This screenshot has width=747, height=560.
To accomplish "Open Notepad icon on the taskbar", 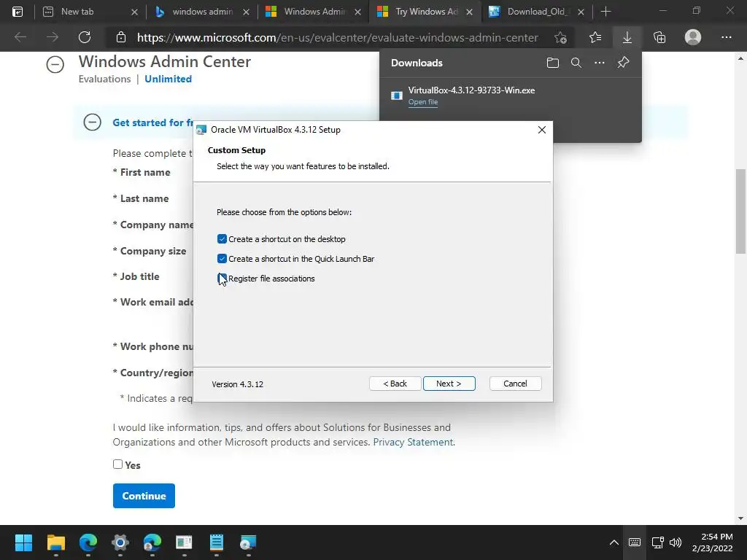I will (x=216, y=542).
